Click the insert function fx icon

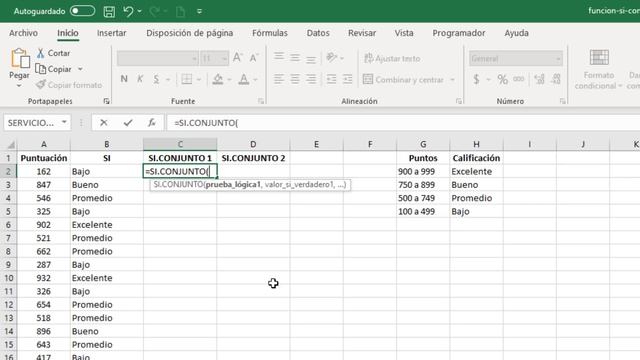pyautogui.click(x=151, y=122)
